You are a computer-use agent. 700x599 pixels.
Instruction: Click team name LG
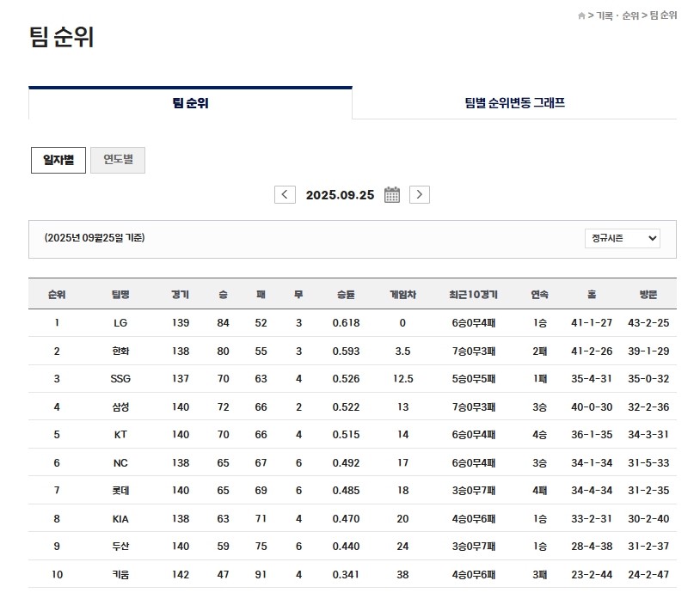(120, 323)
